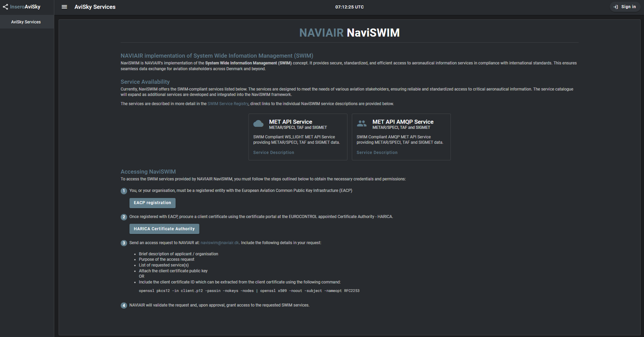Click the naviswim@naviair.dk email link
Screen dimensions: 644x337
tap(220, 243)
